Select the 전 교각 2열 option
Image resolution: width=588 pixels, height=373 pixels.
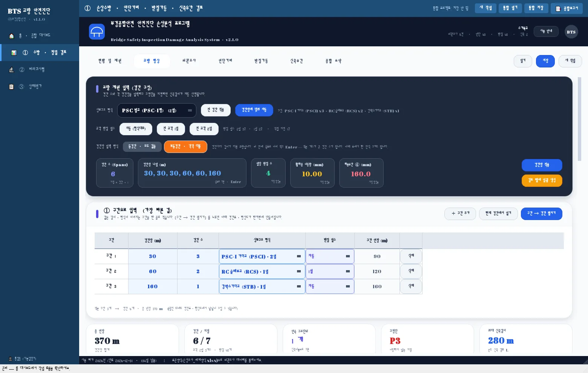pyautogui.click(x=204, y=129)
